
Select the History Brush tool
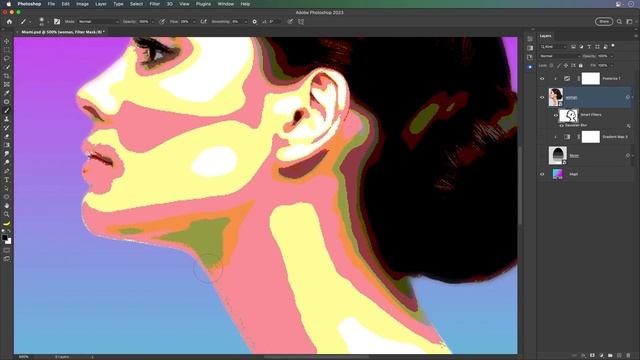point(7,127)
